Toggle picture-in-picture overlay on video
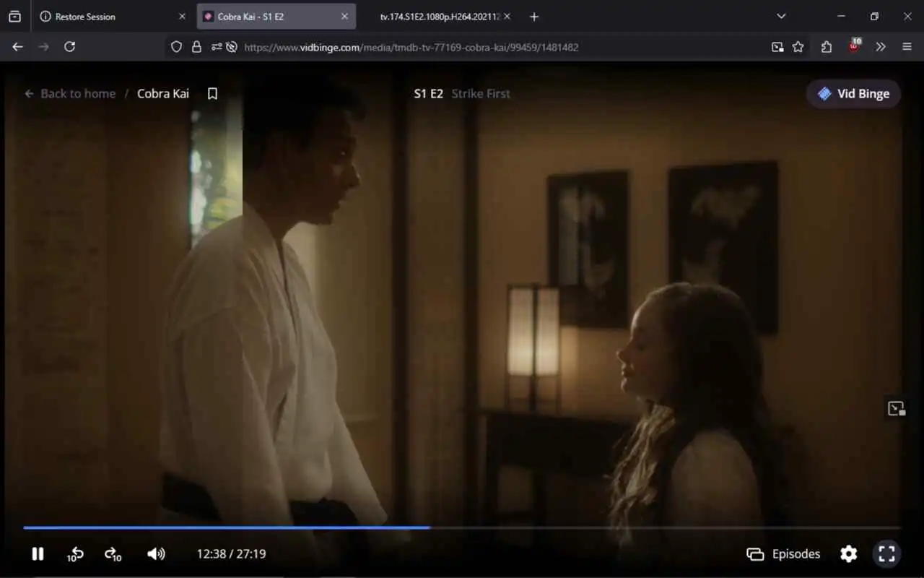 click(x=896, y=408)
